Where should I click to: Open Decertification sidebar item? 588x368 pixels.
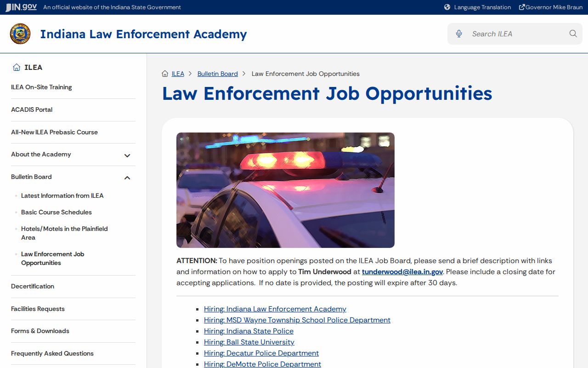click(33, 287)
